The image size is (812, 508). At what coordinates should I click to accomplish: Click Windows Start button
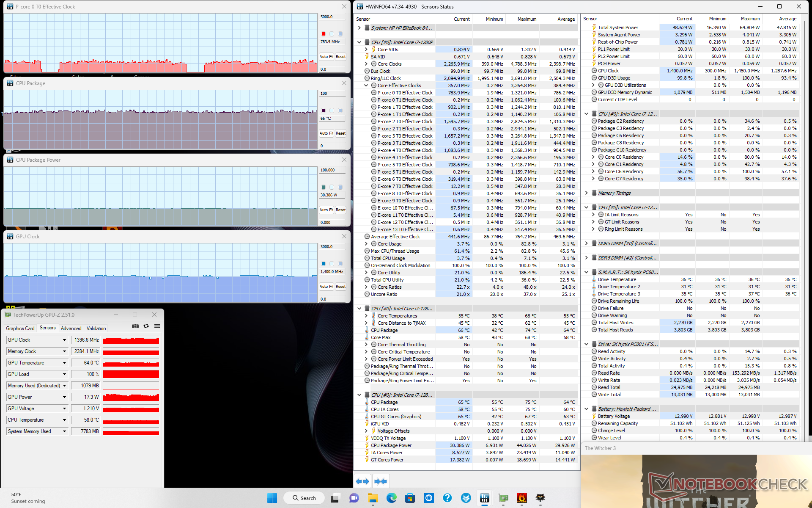point(272,498)
